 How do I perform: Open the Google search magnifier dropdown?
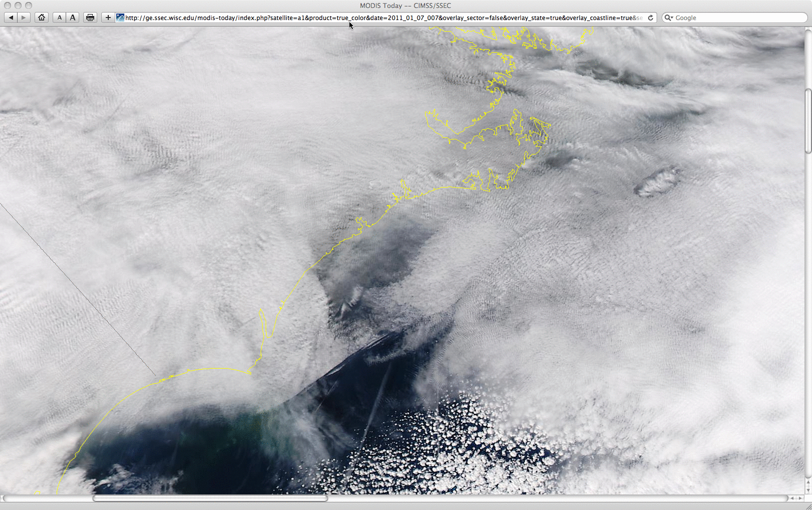(x=669, y=18)
